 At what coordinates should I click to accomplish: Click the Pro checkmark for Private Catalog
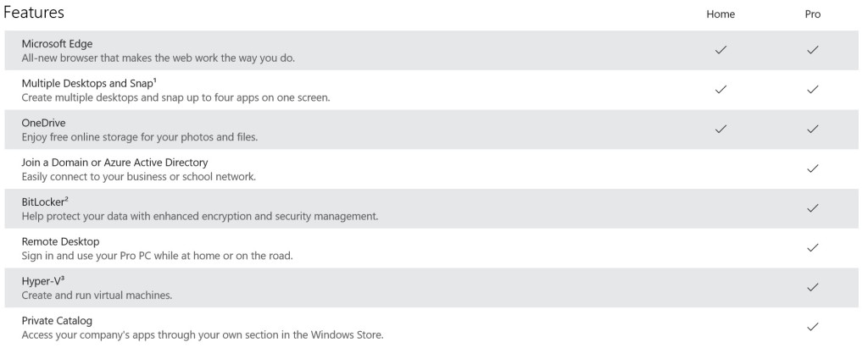point(812,326)
